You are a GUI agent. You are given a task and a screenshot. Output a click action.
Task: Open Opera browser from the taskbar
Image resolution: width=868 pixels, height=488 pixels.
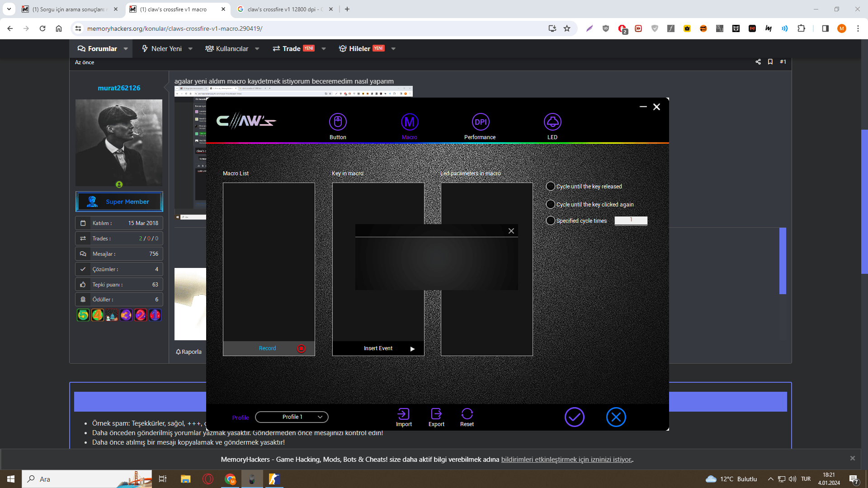point(208,479)
